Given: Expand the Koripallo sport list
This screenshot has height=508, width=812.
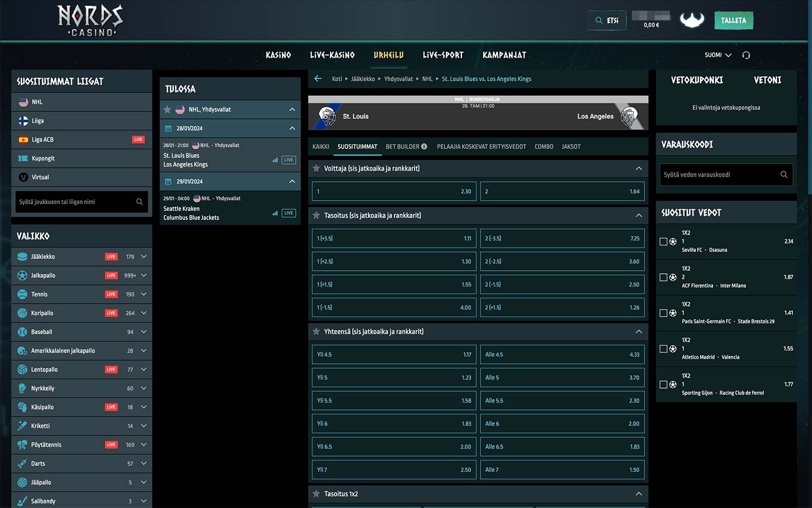Looking at the screenshot, I should click(144, 313).
